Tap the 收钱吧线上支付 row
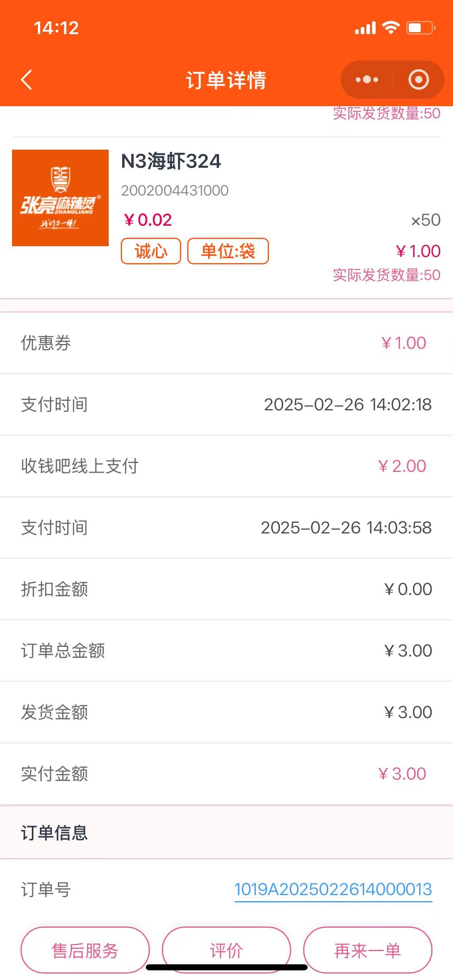453x980 pixels. pos(226,466)
